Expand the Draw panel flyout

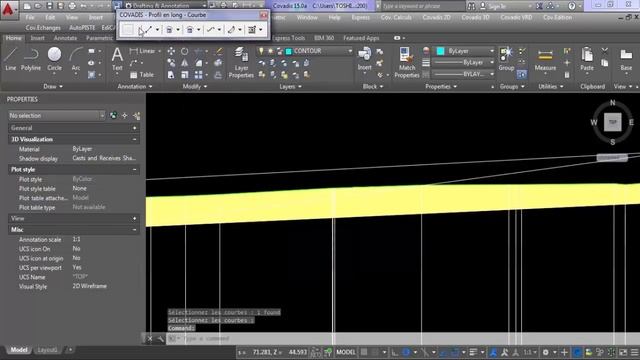(x=53, y=87)
